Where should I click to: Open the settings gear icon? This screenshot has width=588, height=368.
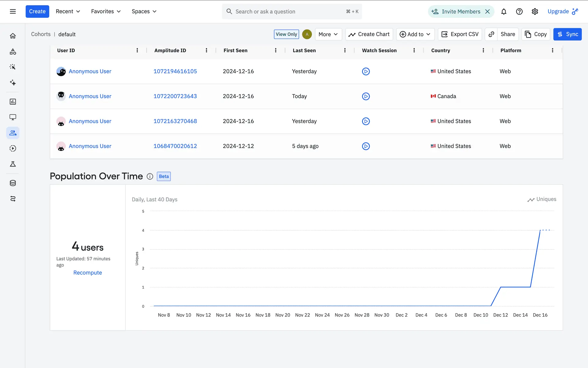[535, 12]
